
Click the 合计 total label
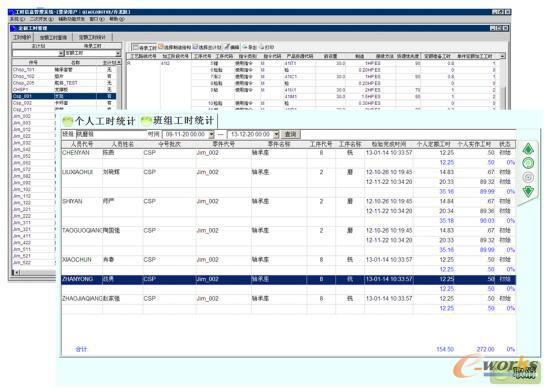pos(81,349)
